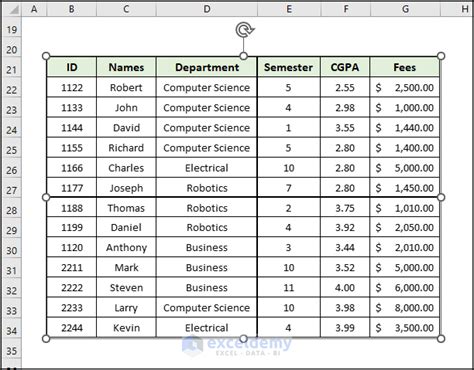The image size is (474, 370).
Task: Click the ID header cell
Action: click(x=72, y=67)
